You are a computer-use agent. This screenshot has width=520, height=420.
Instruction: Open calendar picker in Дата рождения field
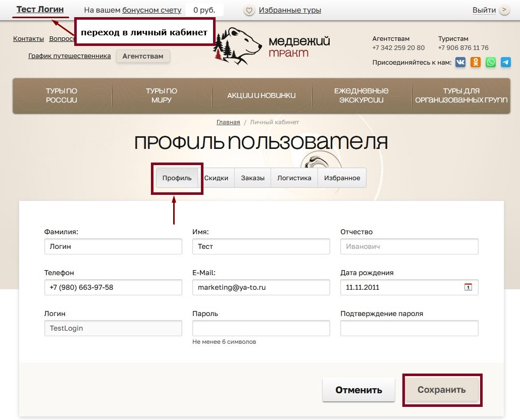coord(468,287)
